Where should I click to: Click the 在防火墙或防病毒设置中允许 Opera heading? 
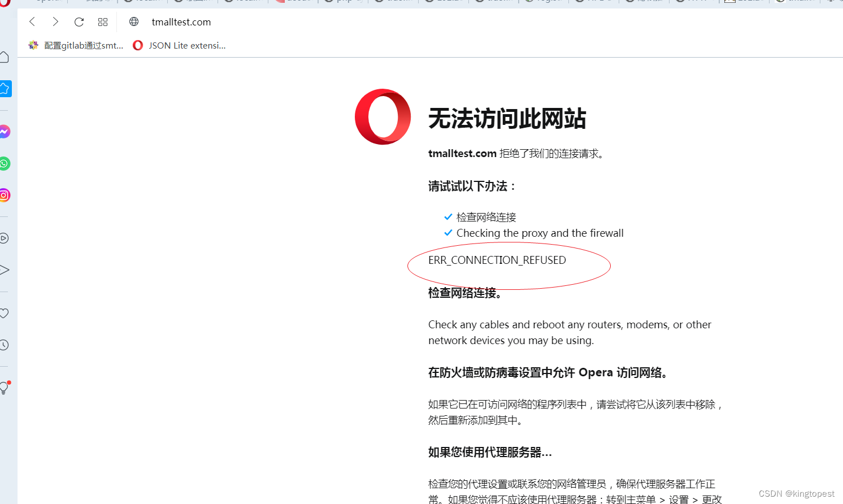(x=549, y=372)
